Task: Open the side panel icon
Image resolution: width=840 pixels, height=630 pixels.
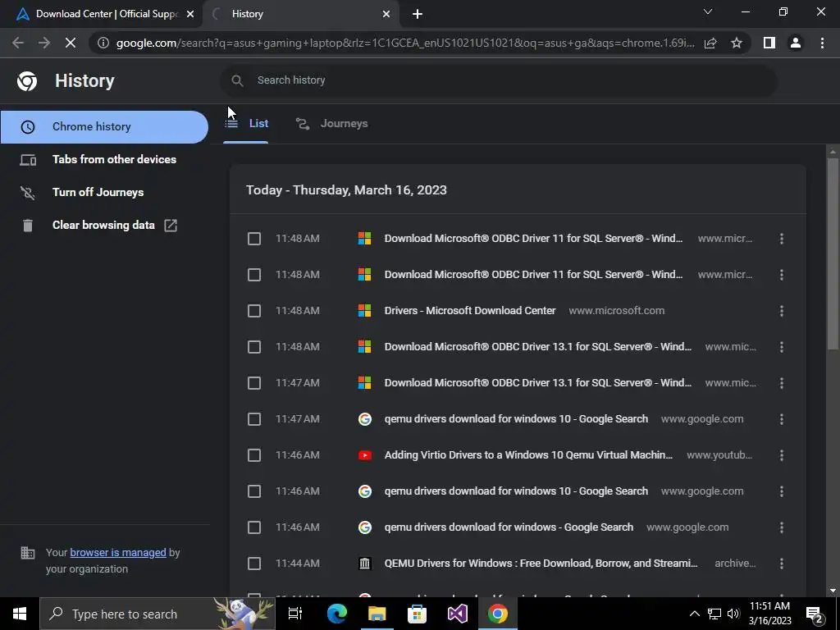Action: [x=769, y=43]
